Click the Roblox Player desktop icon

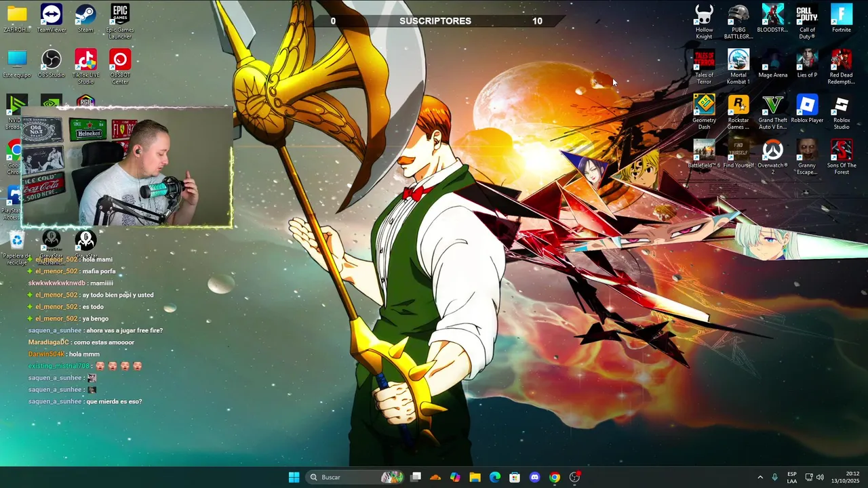click(807, 109)
